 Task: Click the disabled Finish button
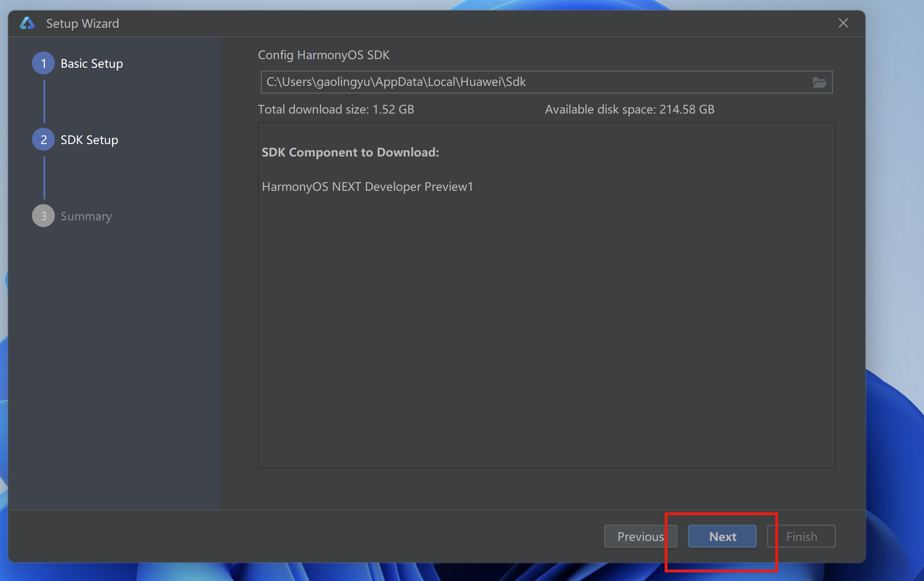801,537
